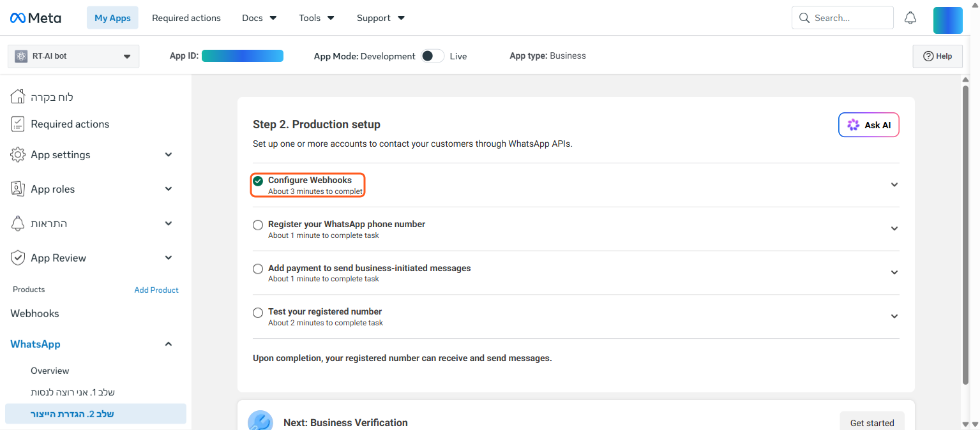Expand Add payment step chevron
This screenshot has width=980, height=430.
pyautogui.click(x=894, y=272)
